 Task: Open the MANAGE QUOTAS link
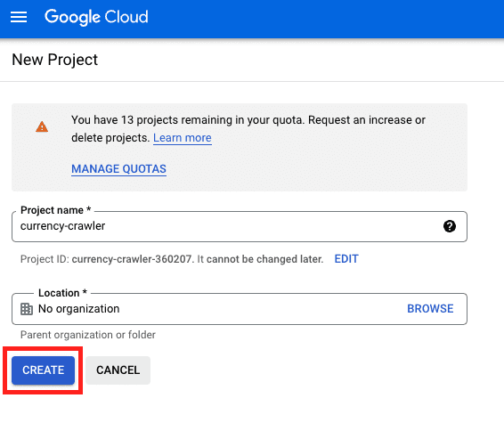click(118, 169)
